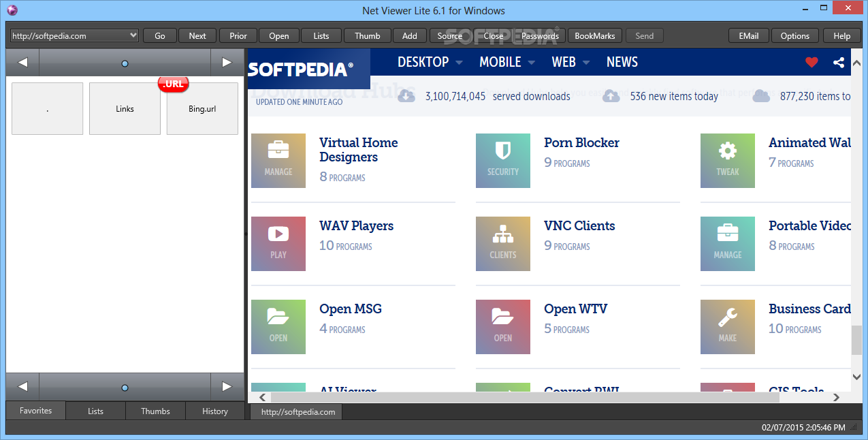Click the Make wrench icon beside Business Card
The height and width of the screenshot is (440, 868).
(x=728, y=327)
